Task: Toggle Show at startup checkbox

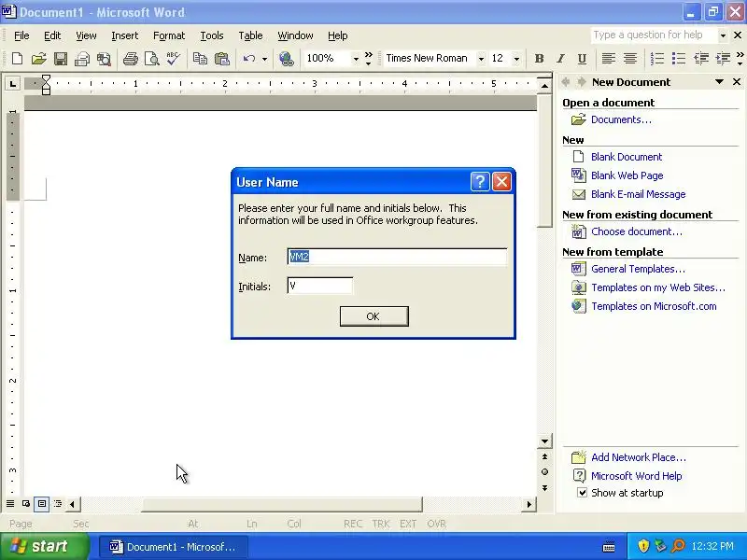Action: (582, 493)
